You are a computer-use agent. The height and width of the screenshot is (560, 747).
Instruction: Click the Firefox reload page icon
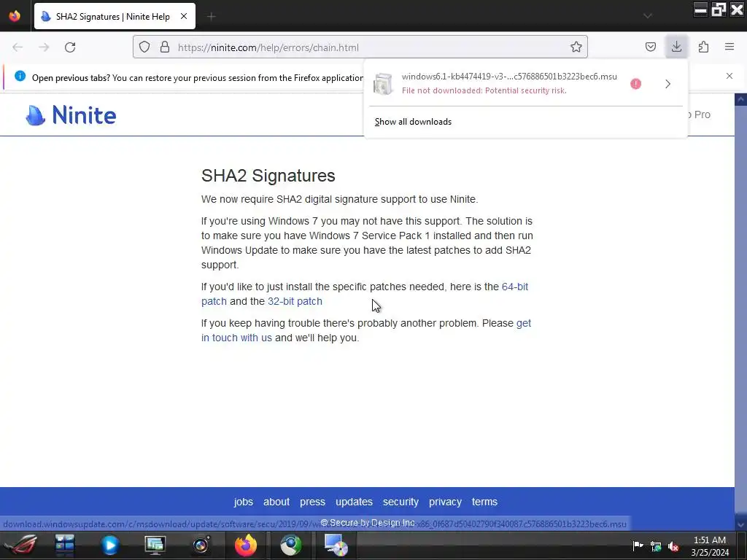click(70, 47)
